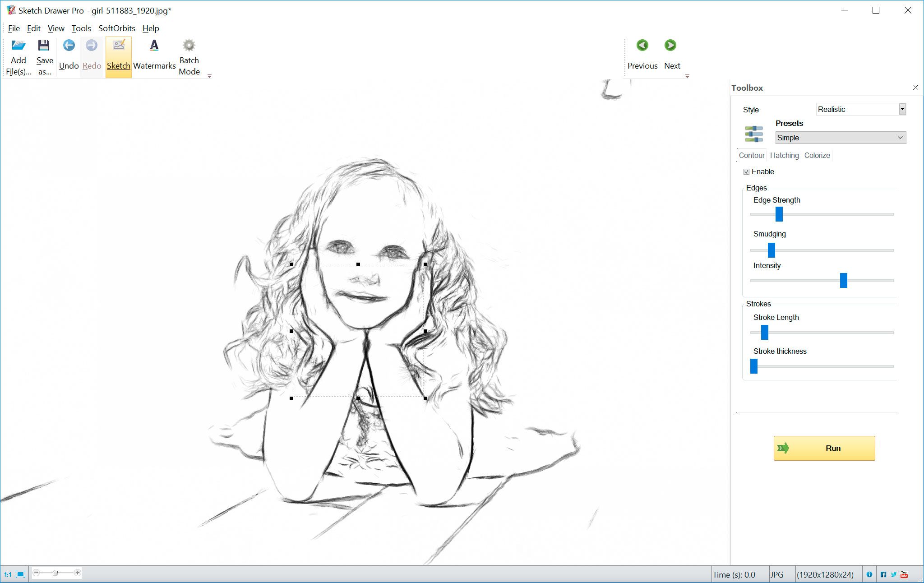Click the Next navigation arrow icon

(x=670, y=45)
